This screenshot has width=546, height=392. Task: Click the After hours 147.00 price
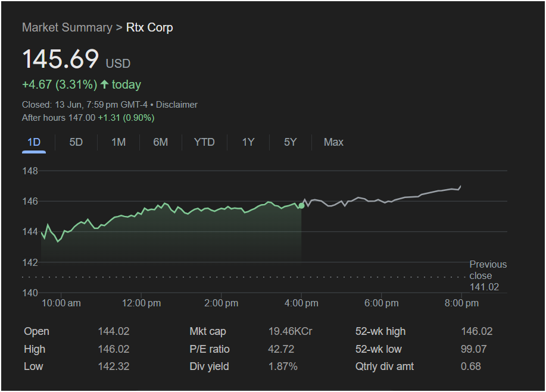(58, 118)
